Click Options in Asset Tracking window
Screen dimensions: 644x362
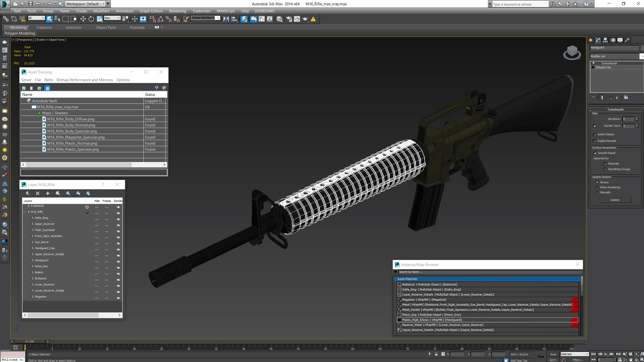point(123,80)
